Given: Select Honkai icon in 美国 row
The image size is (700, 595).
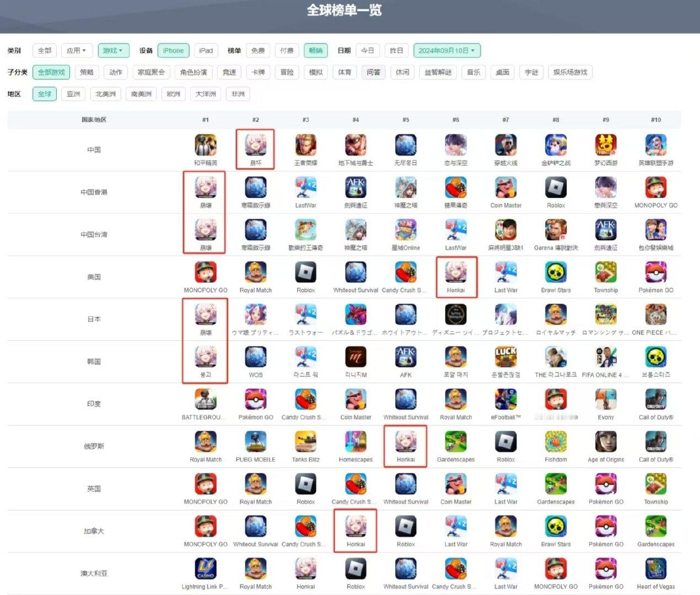Looking at the screenshot, I should coord(456,273).
